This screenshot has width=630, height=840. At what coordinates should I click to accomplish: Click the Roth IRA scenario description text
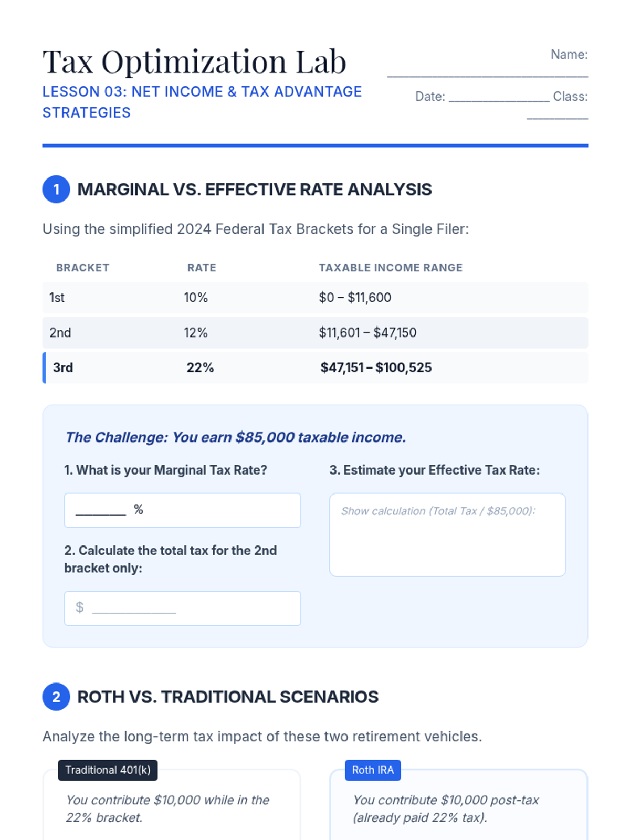[446, 808]
